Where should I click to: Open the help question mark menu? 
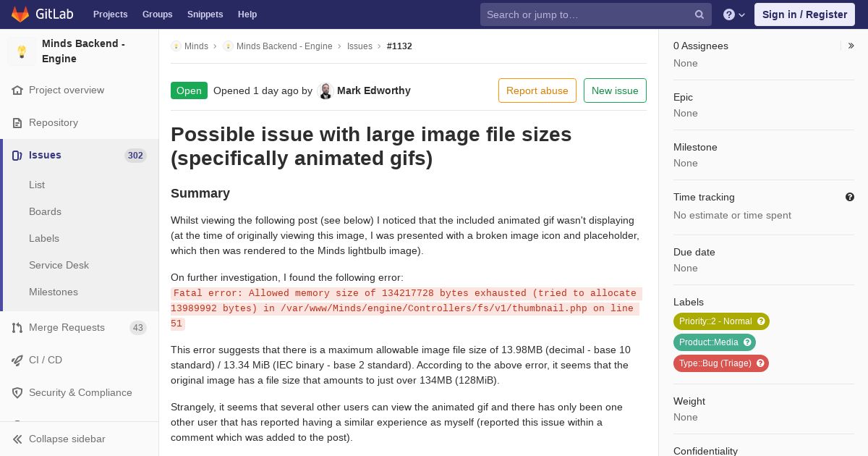[734, 14]
